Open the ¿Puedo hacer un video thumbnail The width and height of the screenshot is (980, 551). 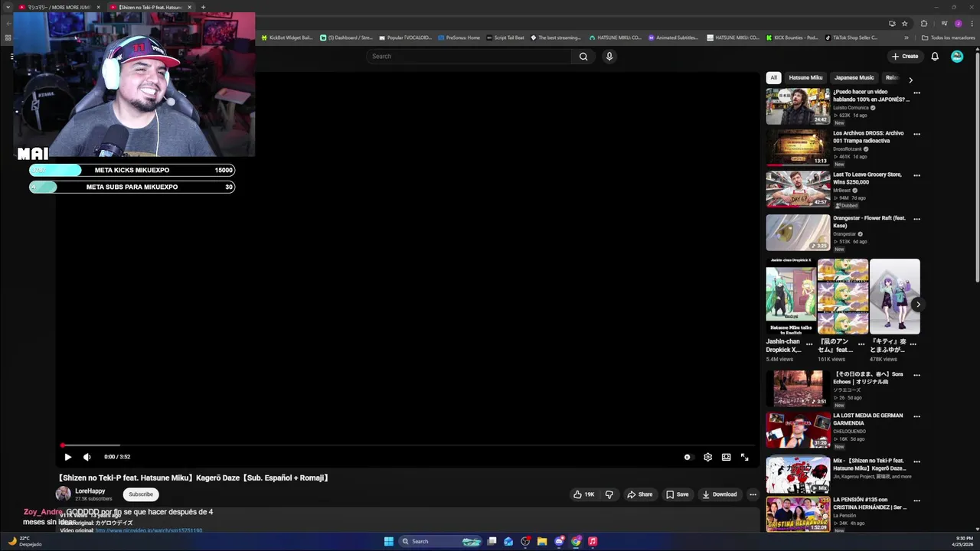click(x=798, y=106)
